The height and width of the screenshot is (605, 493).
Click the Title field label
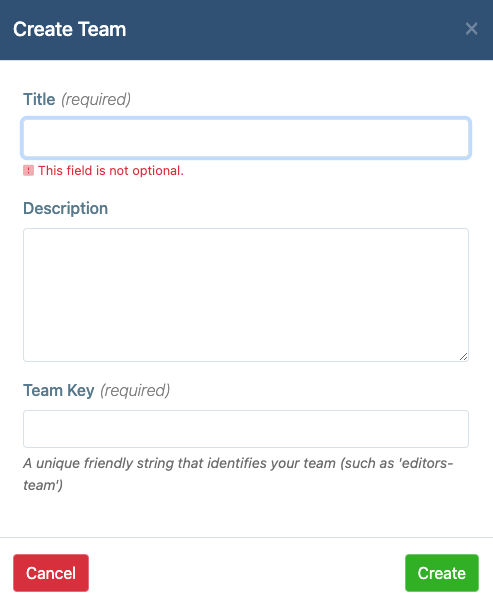pyautogui.click(x=39, y=99)
